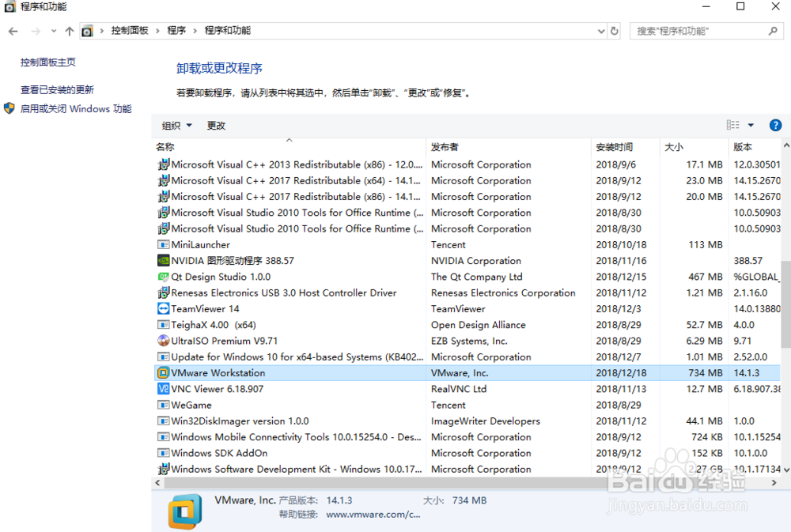
Task: Click the vertical scrollbar up arrow
Action: point(786,145)
